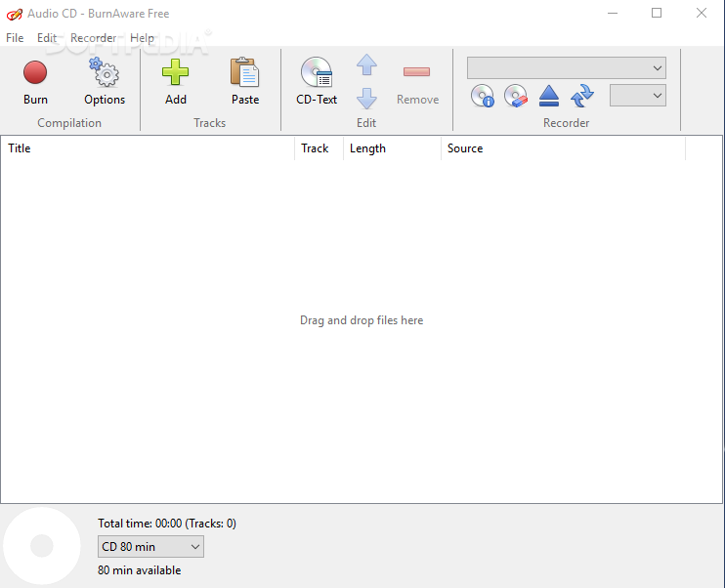
Task: Add tracks with the green plus icon
Action: pyautogui.click(x=175, y=72)
